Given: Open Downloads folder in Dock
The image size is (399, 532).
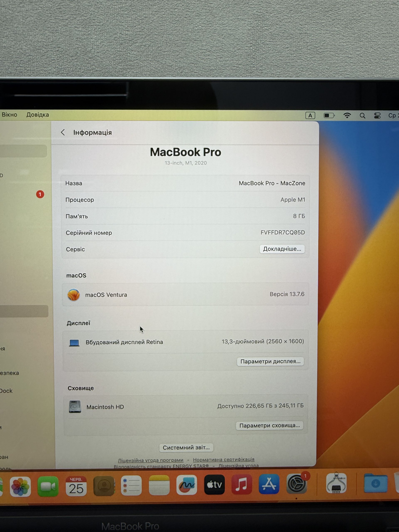Looking at the screenshot, I should [x=376, y=483].
